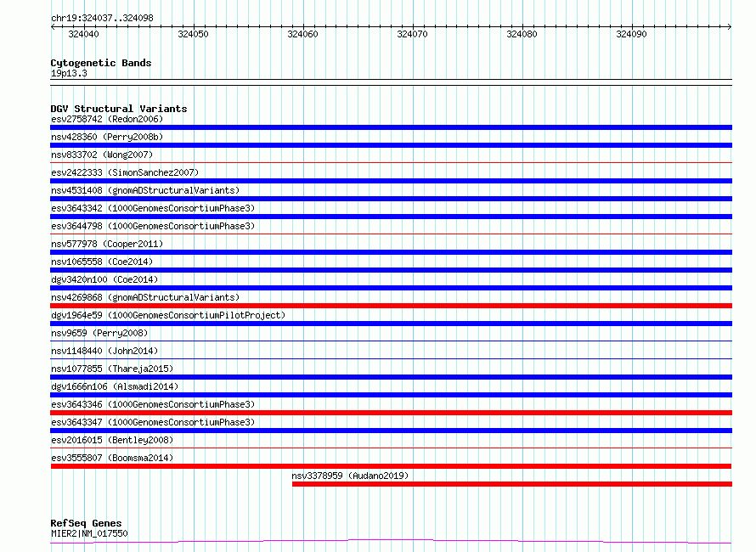Open variant nsv4531408 (gnomADStructuralVariants)

(x=145, y=190)
